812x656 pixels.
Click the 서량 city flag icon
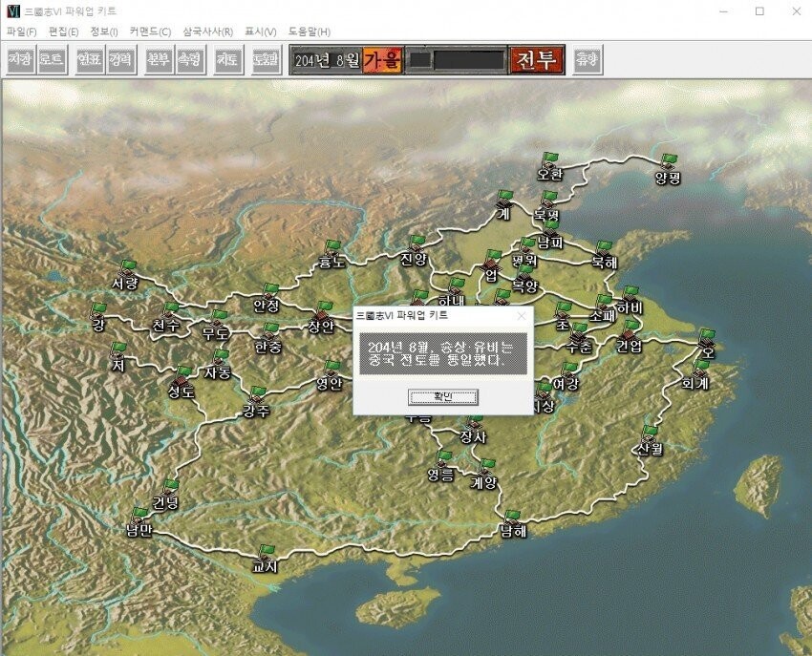pyautogui.click(x=129, y=268)
